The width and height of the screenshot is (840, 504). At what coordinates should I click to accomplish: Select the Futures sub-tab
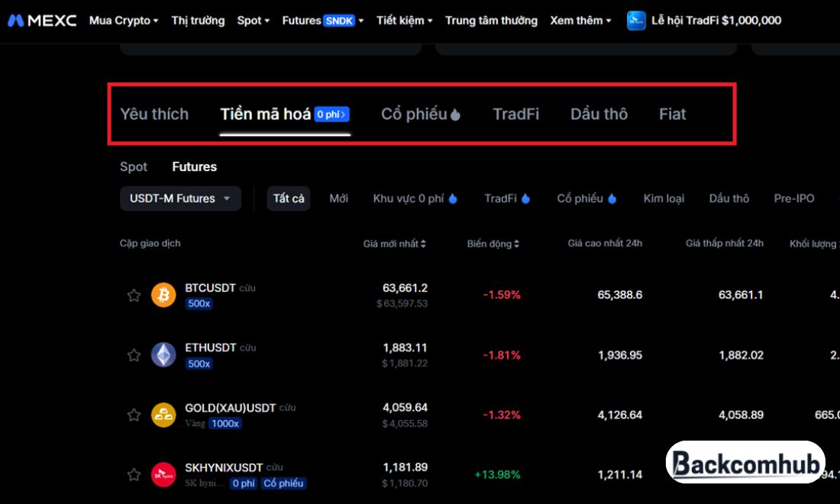click(x=195, y=166)
